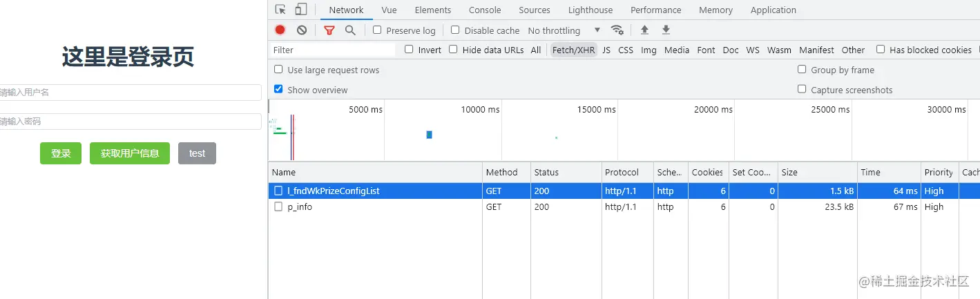Switch to the Network tab
Viewport: 980px width, 299px height.
tap(346, 10)
